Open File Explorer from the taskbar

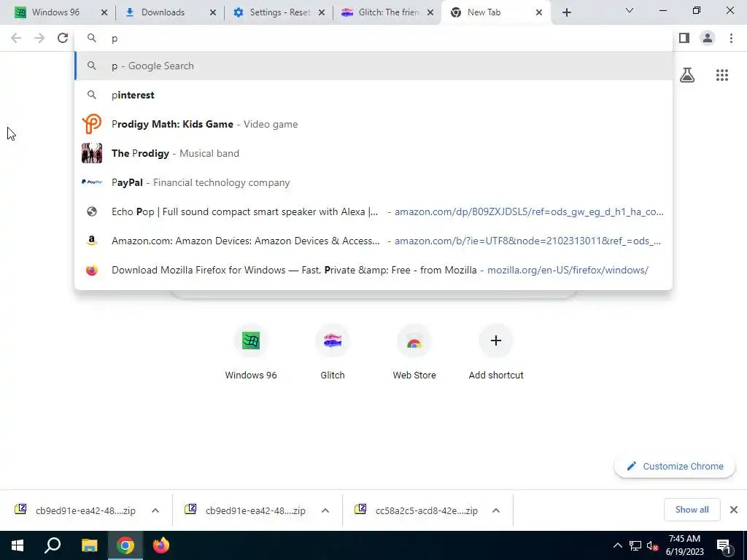[89, 545]
